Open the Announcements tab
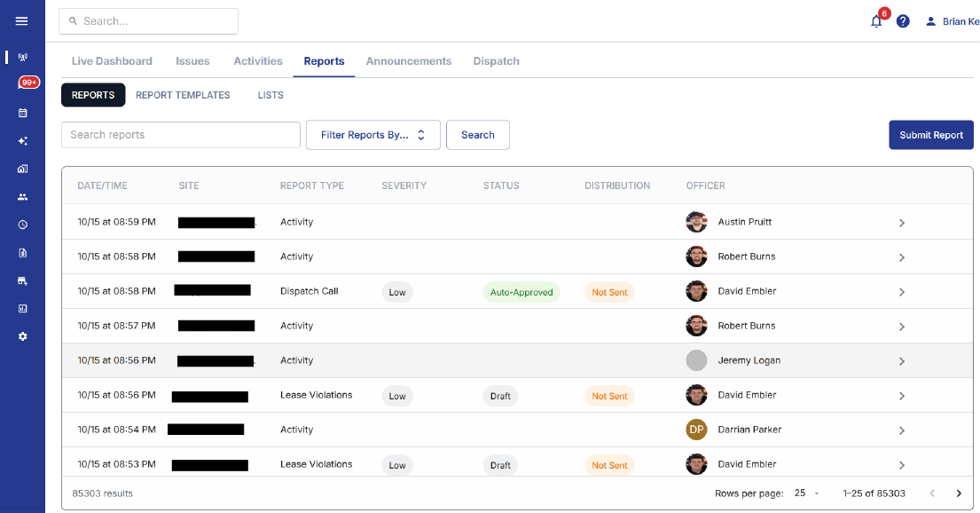This screenshot has height=513, width=980. click(x=409, y=61)
